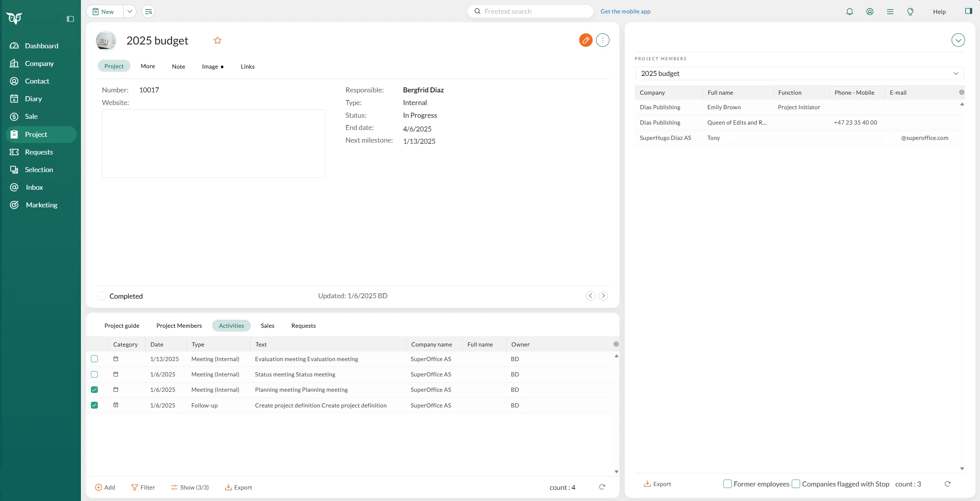This screenshot has width=980, height=501.
Task: Open the notifications bell icon
Action: 849,11
